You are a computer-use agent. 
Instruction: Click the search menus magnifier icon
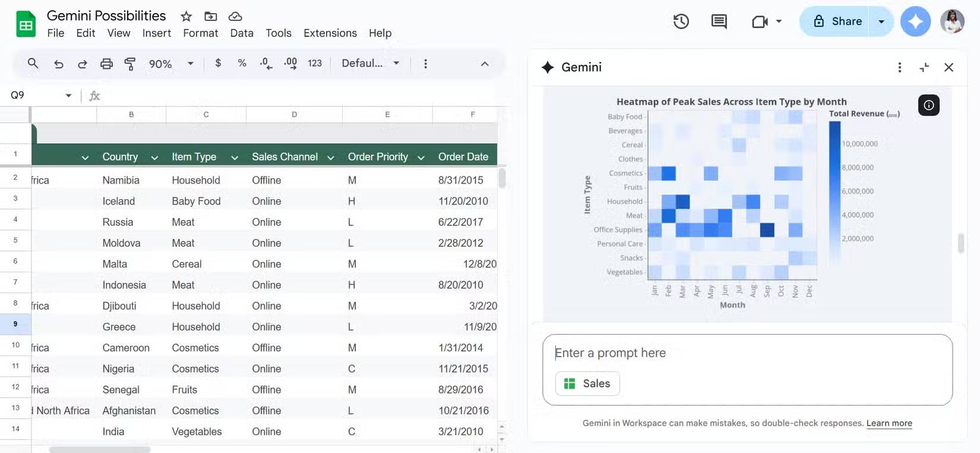33,63
